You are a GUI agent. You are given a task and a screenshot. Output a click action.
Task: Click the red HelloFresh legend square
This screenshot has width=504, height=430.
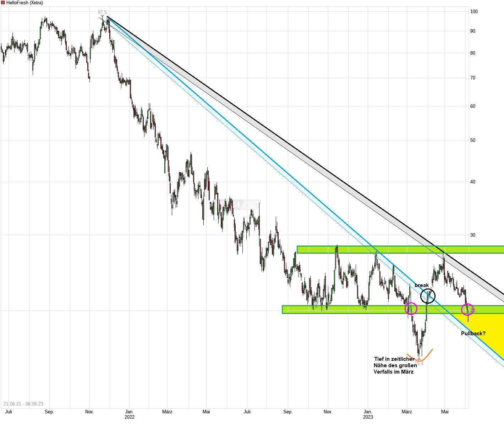[3, 3]
